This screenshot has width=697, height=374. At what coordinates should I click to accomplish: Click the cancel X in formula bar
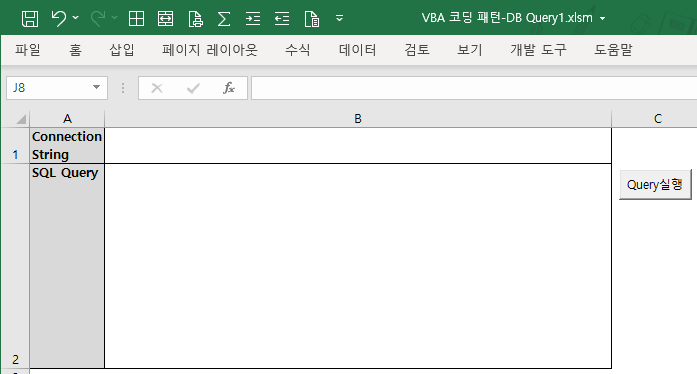157,88
